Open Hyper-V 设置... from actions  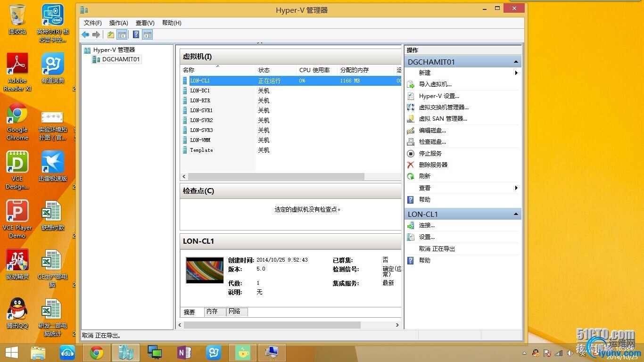439,96
